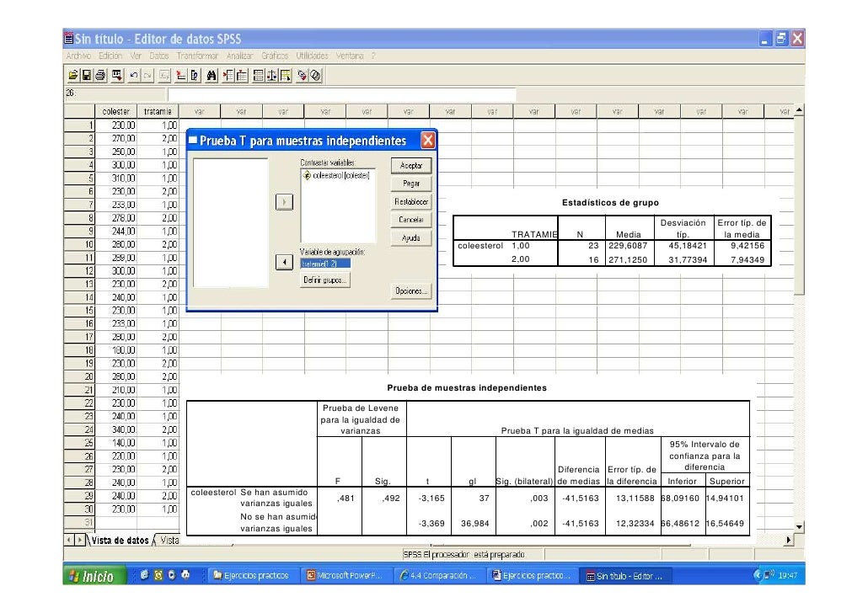868x613 pixels.
Task: Open the Archivo menu
Action: (x=78, y=56)
